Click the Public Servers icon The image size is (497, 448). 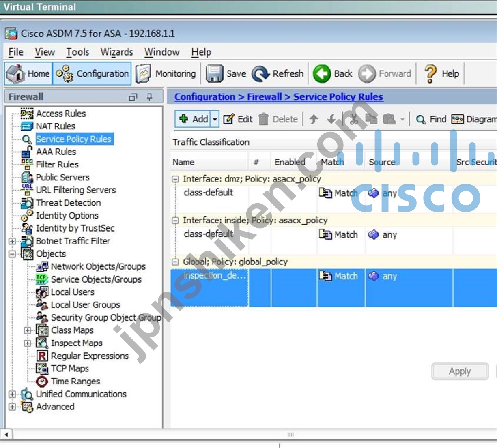[x=27, y=177]
